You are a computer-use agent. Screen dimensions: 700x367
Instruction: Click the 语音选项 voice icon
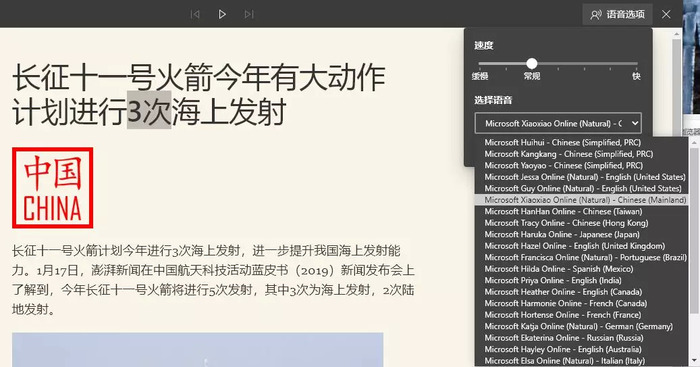point(596,15)
